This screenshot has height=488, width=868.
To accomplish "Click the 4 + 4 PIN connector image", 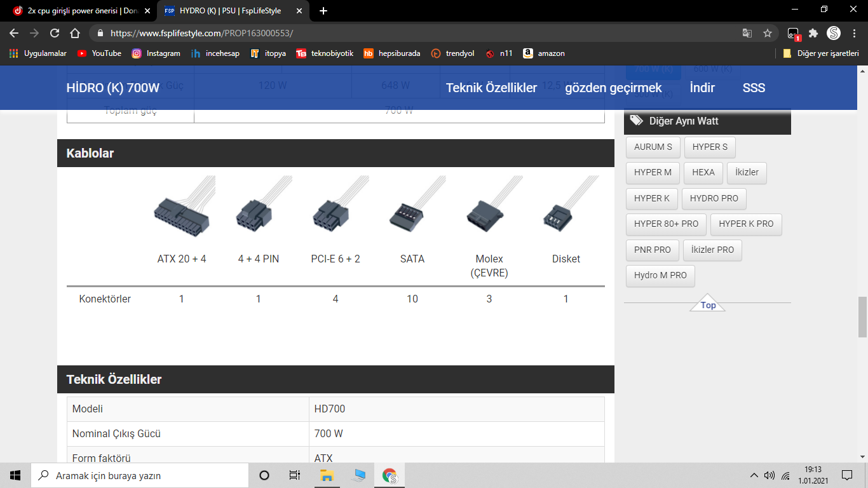I will [x=262, y=205].
